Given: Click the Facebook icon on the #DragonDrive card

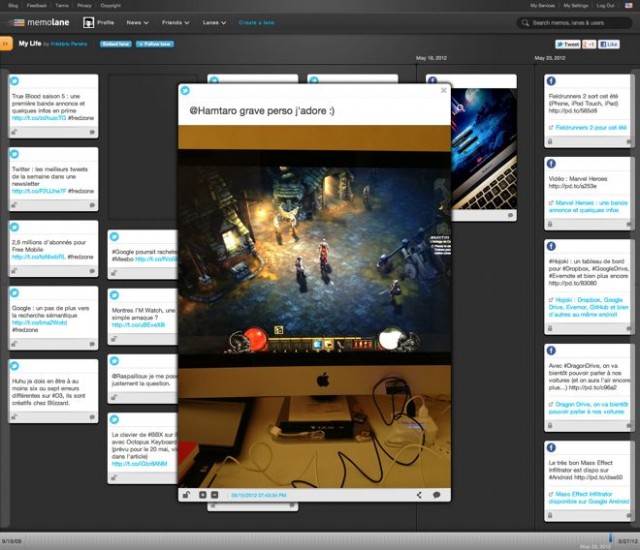Looking at the screenshot, I should 551,350.
